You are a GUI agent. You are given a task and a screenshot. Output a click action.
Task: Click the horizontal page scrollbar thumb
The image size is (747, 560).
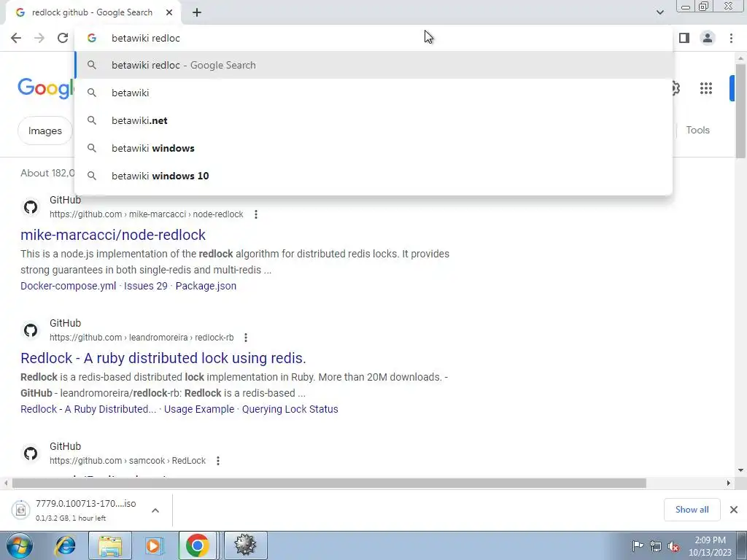tap(329, 483)
